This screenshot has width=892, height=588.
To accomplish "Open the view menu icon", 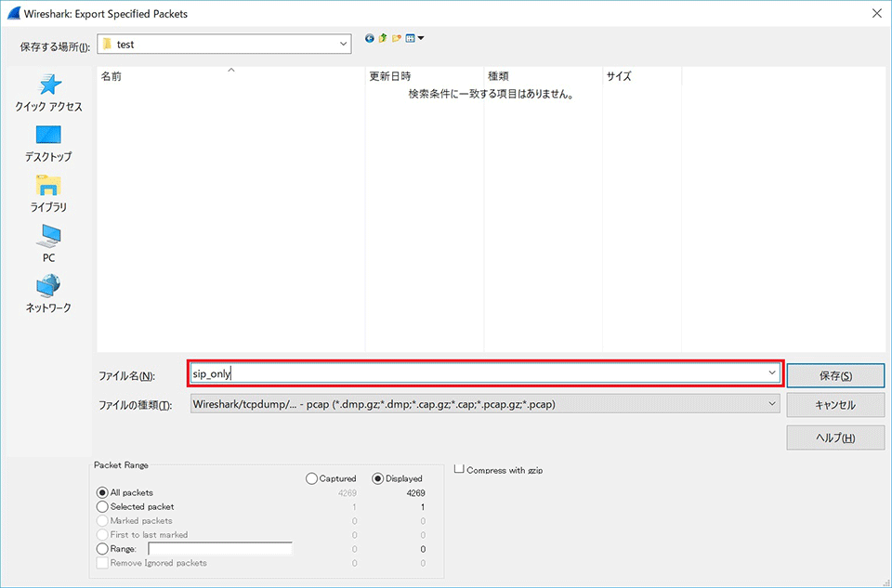I will coord(414,39).
